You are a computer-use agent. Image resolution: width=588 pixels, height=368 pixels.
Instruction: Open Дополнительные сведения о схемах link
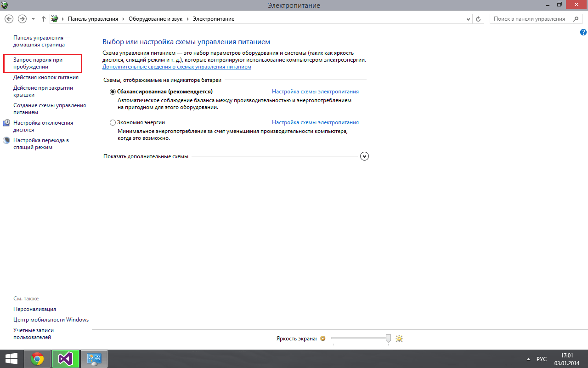(177, 67)
